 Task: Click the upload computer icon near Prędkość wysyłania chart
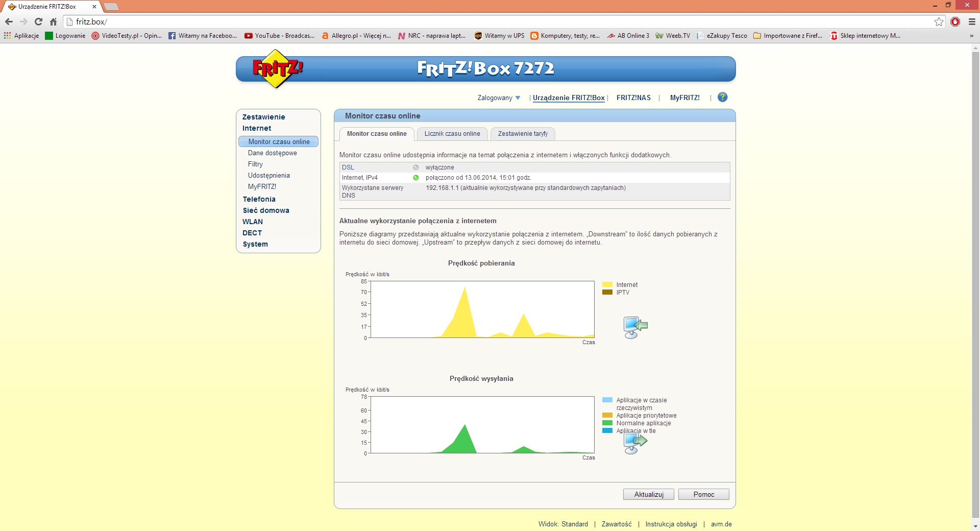tap(635, 443)
